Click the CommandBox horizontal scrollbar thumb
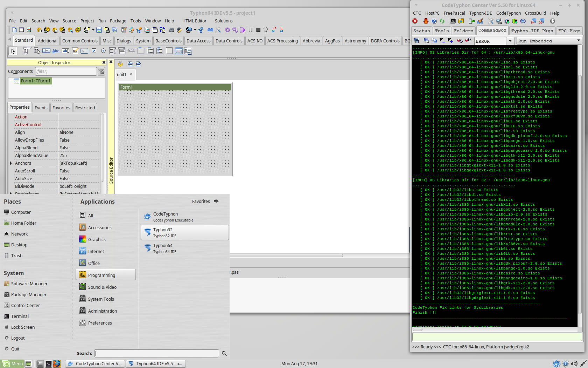This screenshot has width=588, height=368. tap(418, 329)
